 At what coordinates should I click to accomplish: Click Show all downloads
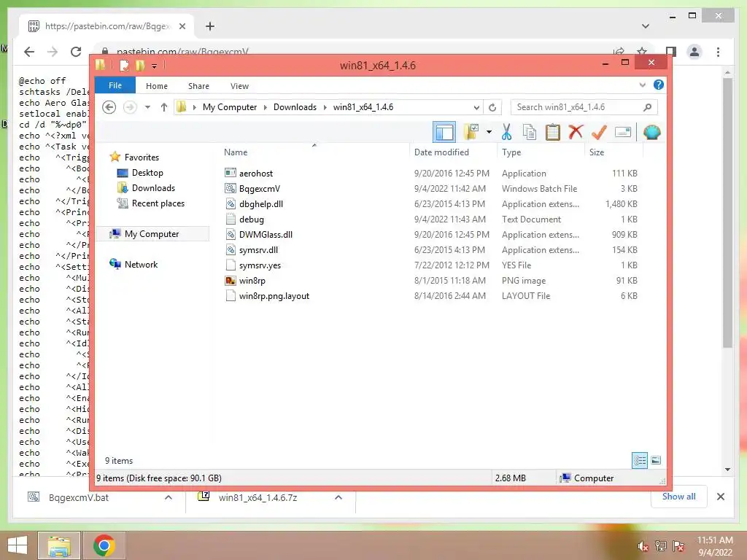678,496
